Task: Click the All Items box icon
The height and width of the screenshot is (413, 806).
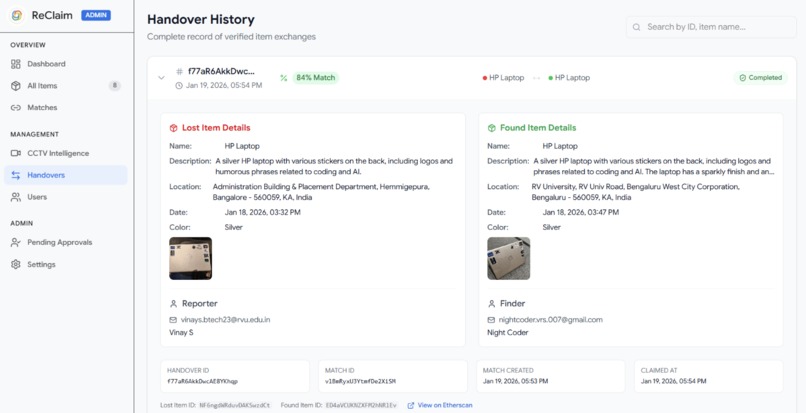Action: (16, 86)
